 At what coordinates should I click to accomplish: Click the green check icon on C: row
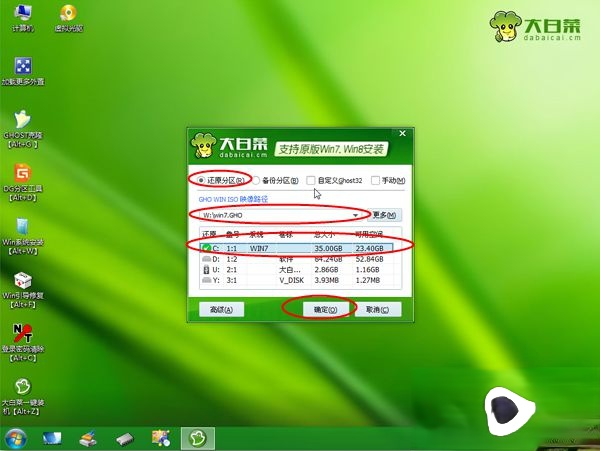coord(207,249)
